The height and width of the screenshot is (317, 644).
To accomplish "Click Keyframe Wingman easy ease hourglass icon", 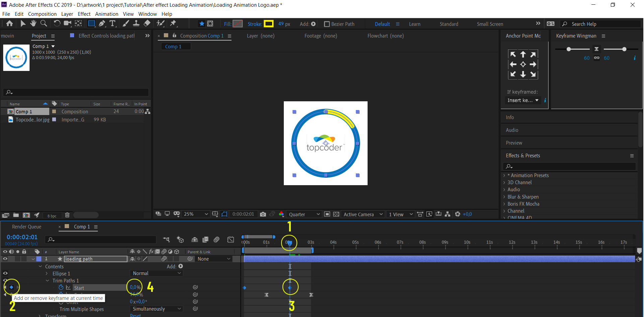I will (x=596, y=49).
